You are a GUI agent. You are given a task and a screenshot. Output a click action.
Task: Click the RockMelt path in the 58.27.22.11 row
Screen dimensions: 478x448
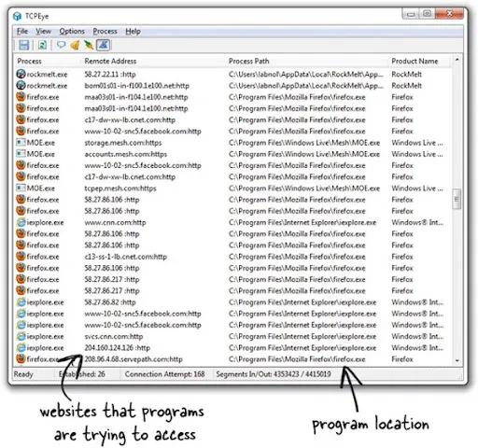pyautogui.click(x=306, y=74)
